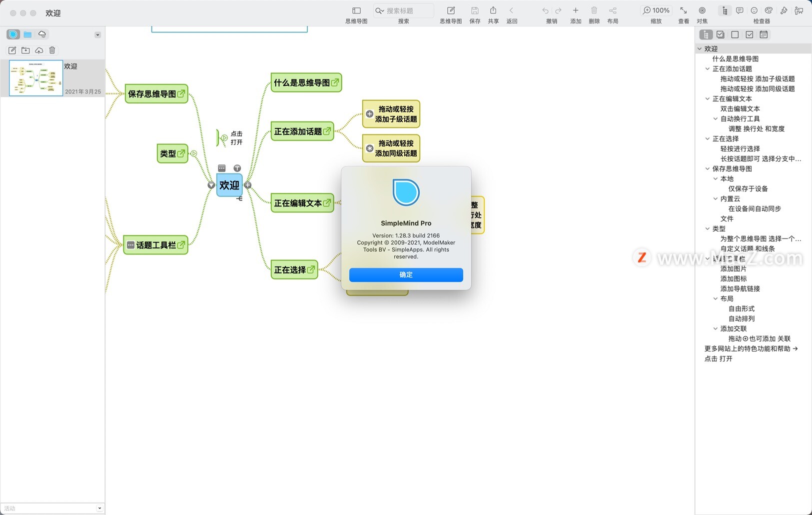812x515 pixels.
Task: Select 添加导航链接 in outline
Action: click(x=740, y=288)
